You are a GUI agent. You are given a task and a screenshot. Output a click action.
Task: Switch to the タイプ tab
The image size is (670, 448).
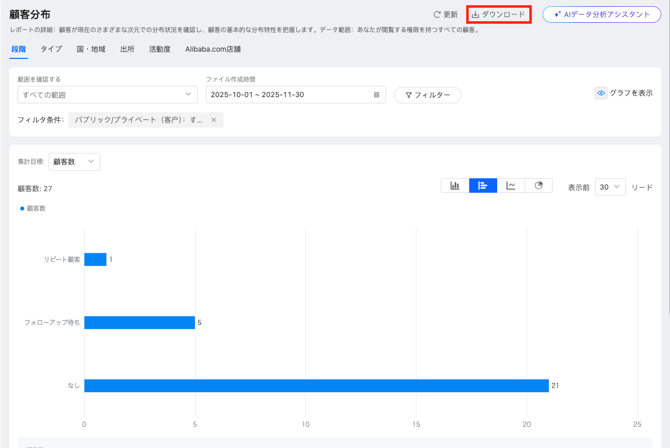pos(51,49)
